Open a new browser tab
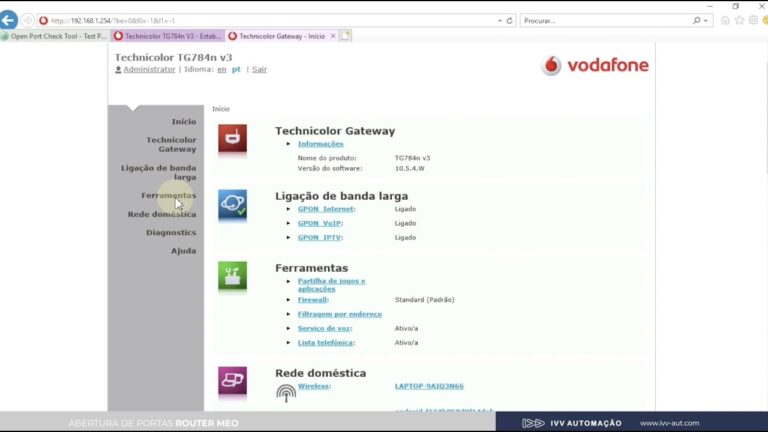Image resolution: width=768 pixels, height=432 pixels. click(x=345, y=36)
